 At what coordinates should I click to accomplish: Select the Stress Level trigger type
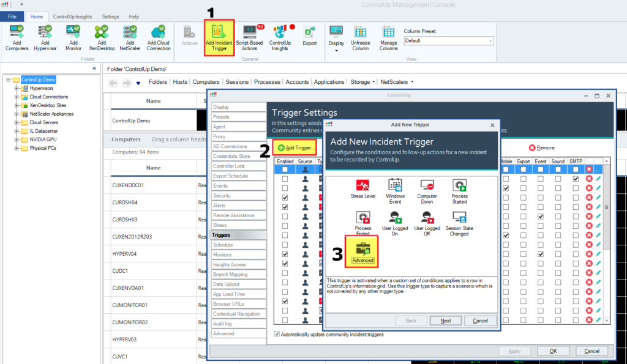364,187
